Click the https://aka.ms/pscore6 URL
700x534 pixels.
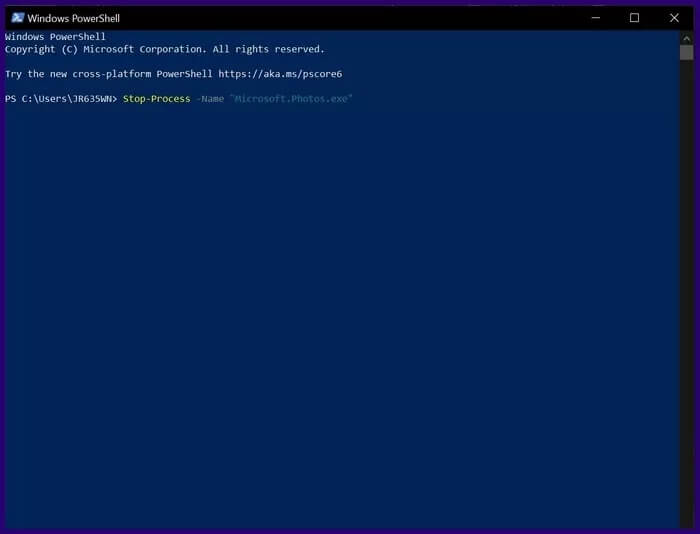pyautogui.click(x=280, y=74)
